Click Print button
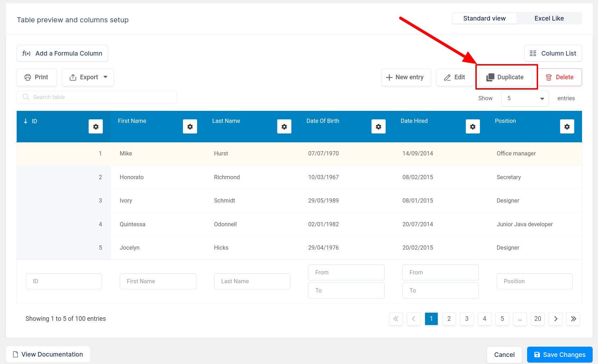The image size is (598, 364). click(37, 77)
